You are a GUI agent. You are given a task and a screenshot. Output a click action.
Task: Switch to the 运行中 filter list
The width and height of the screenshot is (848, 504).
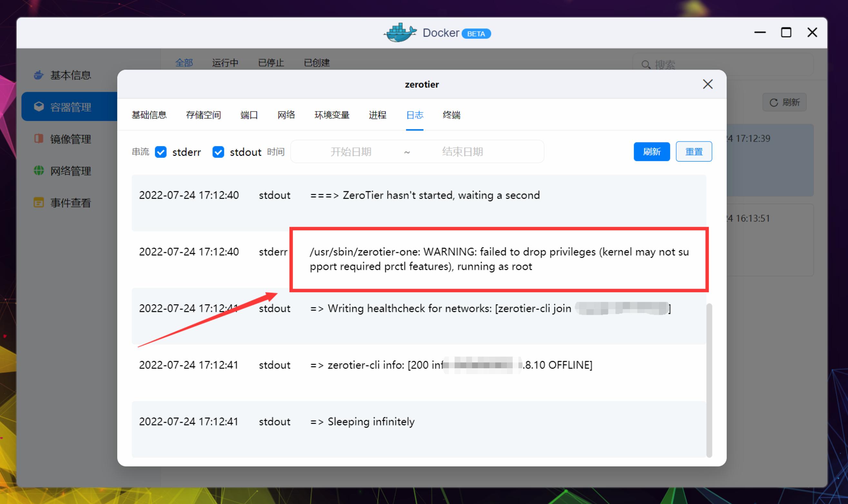225,63
